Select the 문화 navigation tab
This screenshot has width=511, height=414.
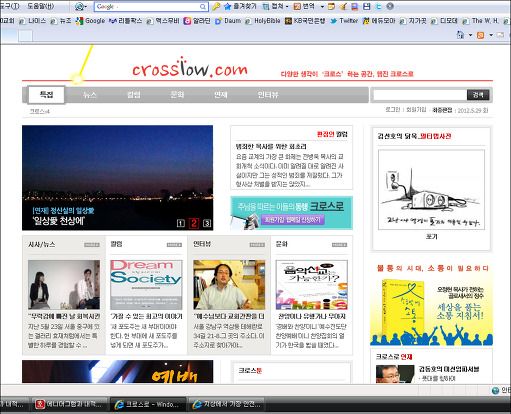point(177,95)
